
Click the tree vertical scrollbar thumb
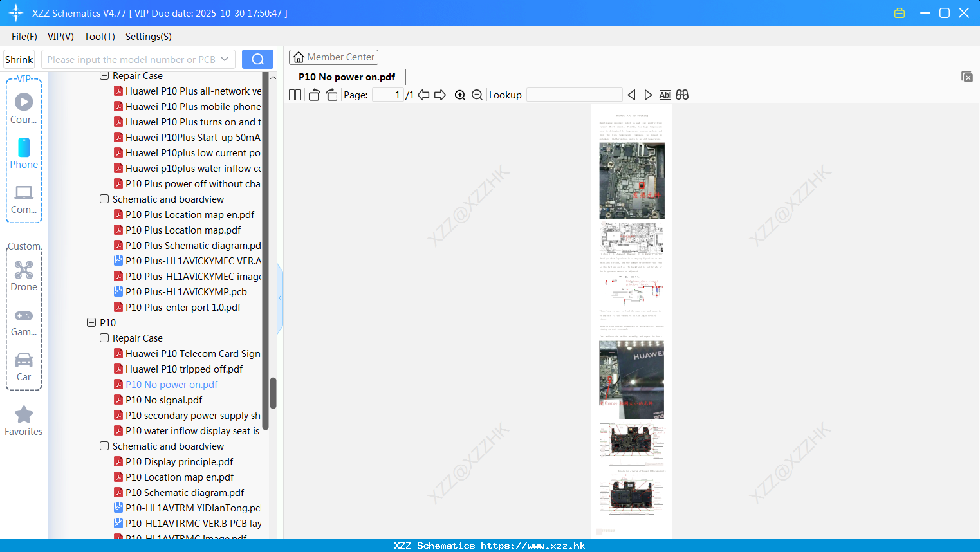point(273,393)
